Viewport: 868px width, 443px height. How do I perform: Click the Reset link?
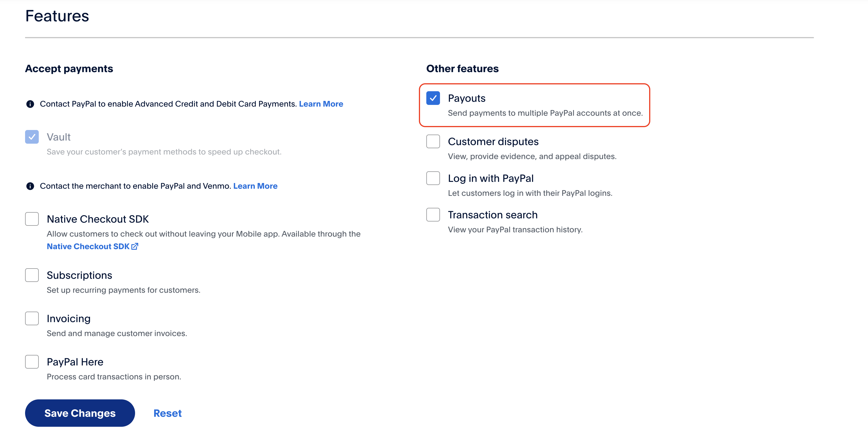[168, 413]
